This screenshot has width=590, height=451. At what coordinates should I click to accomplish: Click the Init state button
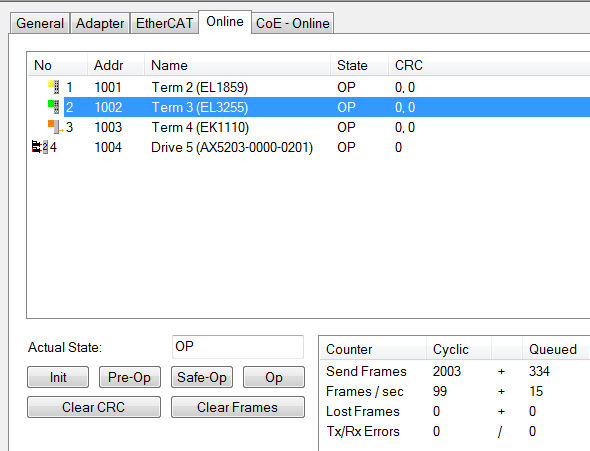(58, 377)
